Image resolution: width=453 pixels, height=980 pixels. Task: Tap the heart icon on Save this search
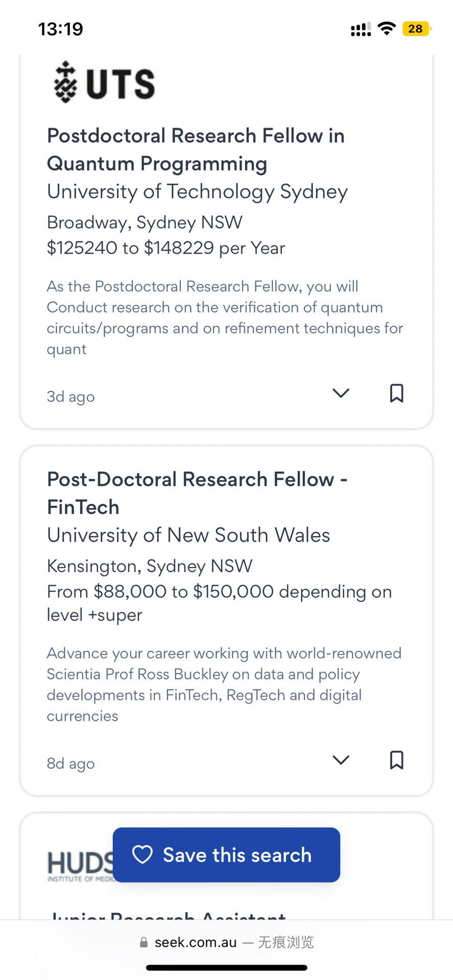142,855
